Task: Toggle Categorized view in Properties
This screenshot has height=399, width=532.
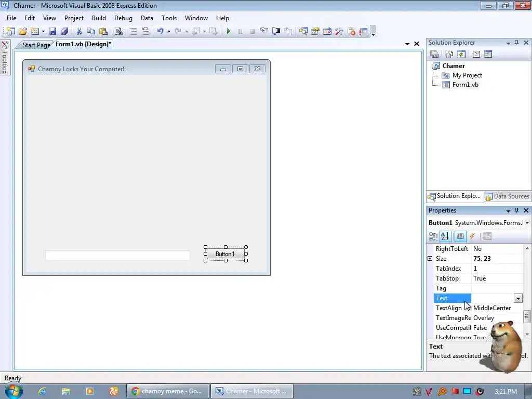Action: pyautogui.click(x=433, y=236)
